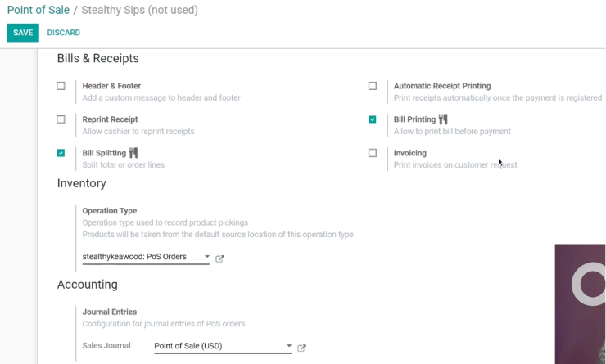The height and width of the screenshot is (364, 606).
Task: Discard the configuration changes
Action: (x=63, y=33)
